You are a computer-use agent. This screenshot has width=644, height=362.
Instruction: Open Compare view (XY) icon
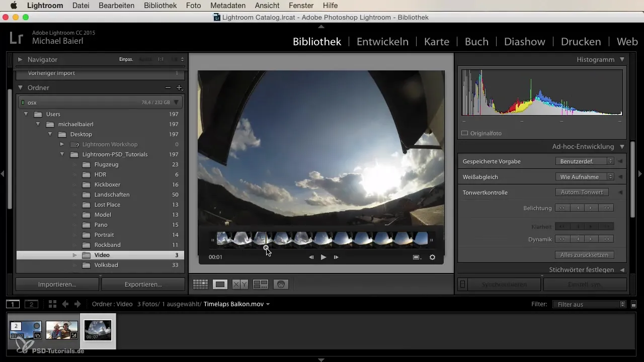240,285
